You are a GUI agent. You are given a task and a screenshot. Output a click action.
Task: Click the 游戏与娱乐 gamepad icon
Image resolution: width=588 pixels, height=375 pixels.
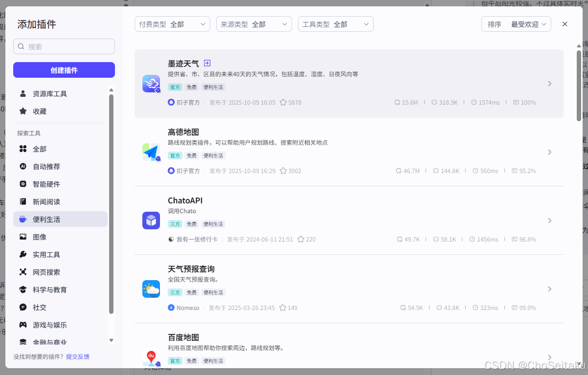(23, 325)
